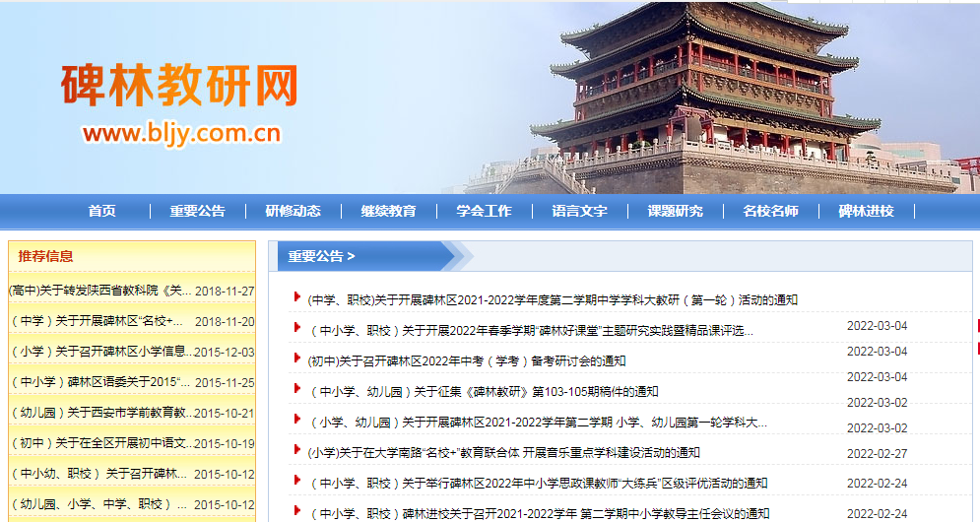Click the 碑林教研网 site logo title
Screen dimensions: 980x522
[179, 85]
